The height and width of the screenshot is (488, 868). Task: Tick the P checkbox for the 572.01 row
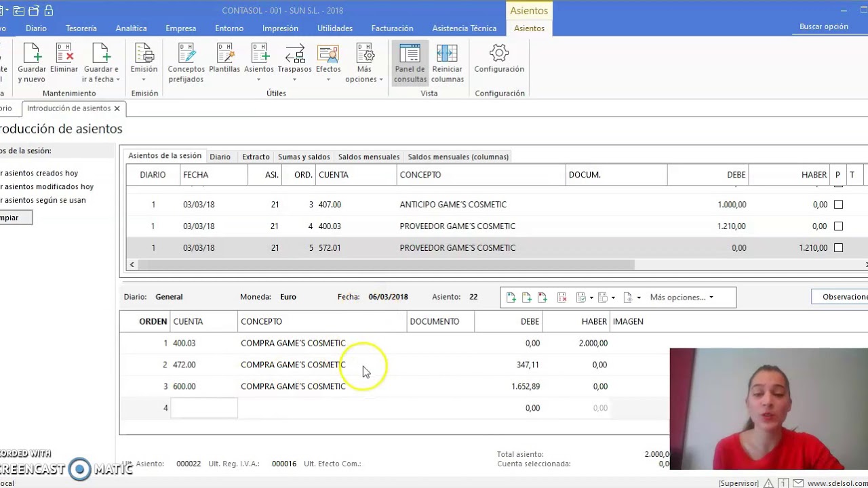coord(838,248)
